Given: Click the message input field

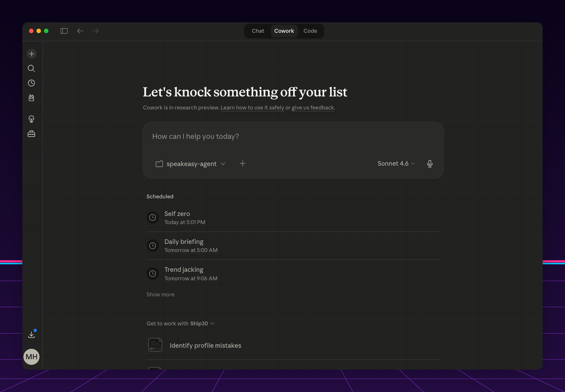Looking at the screenshot, I should point(293,137).
